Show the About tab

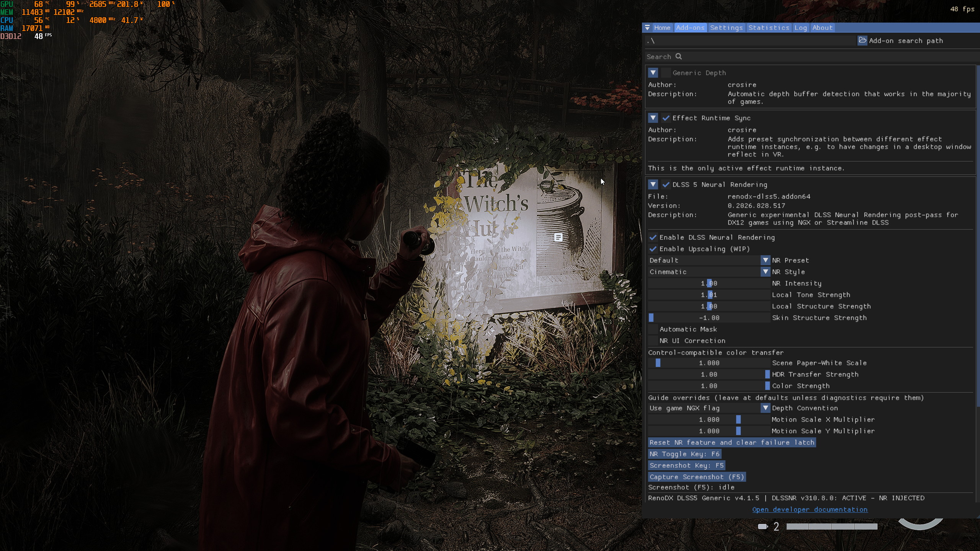click(x=822, y=28)
